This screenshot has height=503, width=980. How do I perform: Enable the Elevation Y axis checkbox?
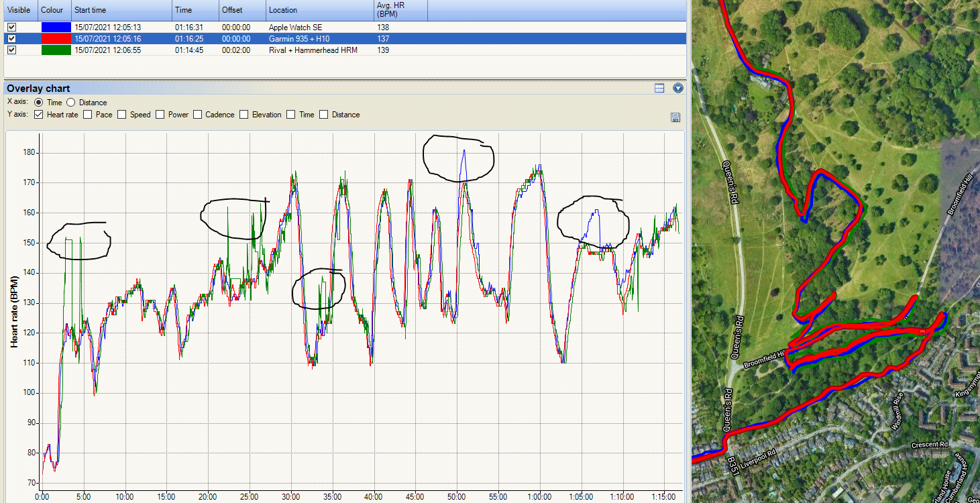[243, 115]
